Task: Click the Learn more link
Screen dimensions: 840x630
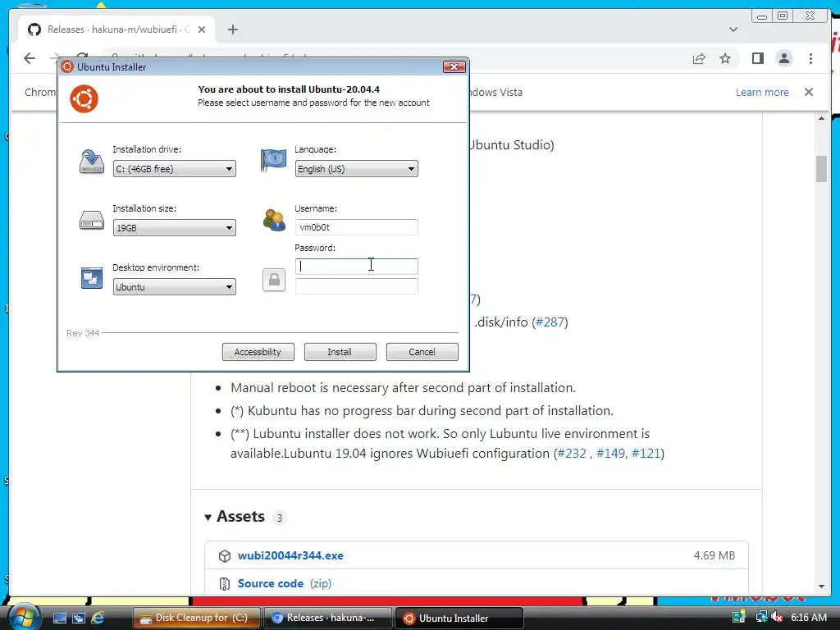Action: [762, 92]
